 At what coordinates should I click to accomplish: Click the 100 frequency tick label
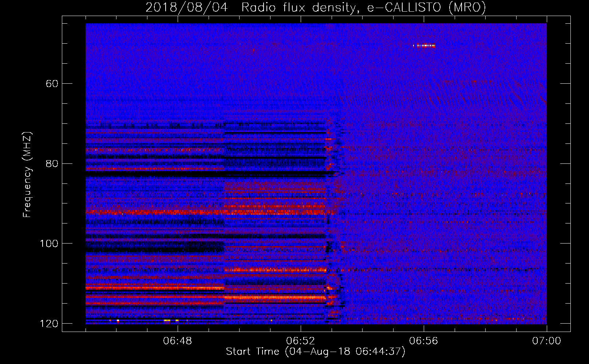49,244
